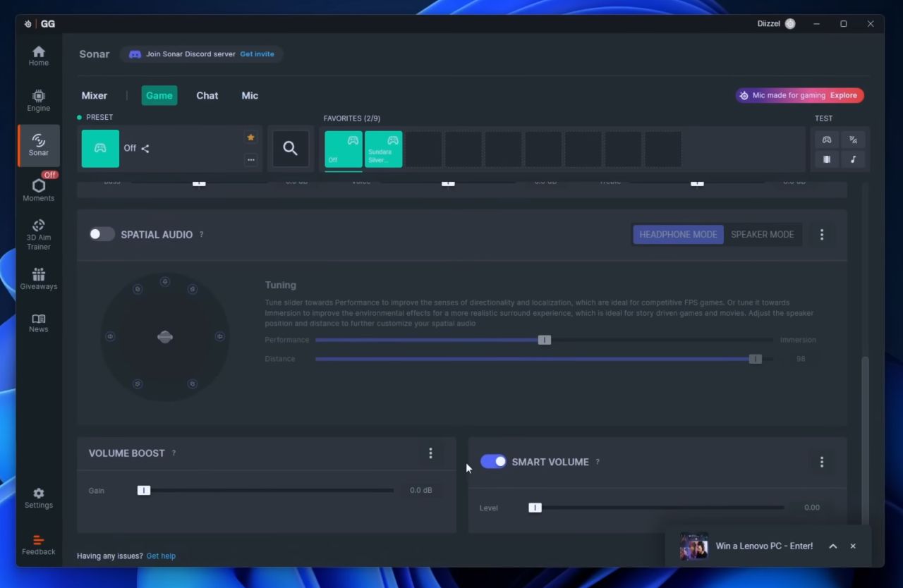Click the Get invite Discord link
903x588 pixels.
(257, 54)
